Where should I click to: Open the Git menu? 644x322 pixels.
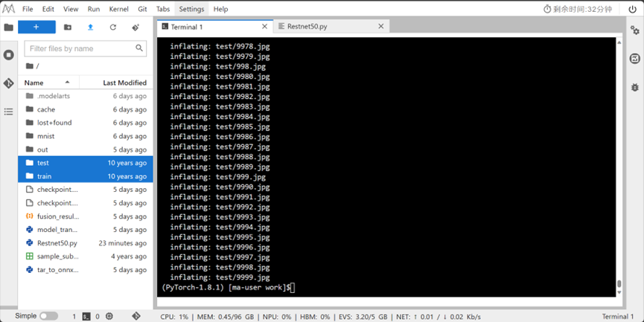142,9
